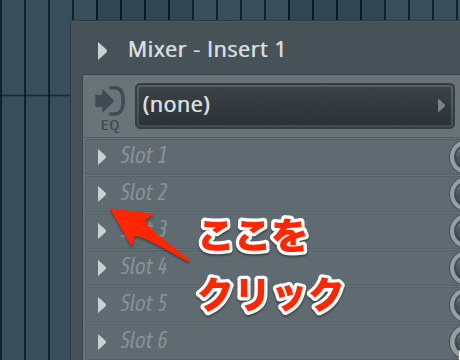Expand the Slot 1 arrow menu
Screen dimensions: 460x360
[x=102, y=157]
